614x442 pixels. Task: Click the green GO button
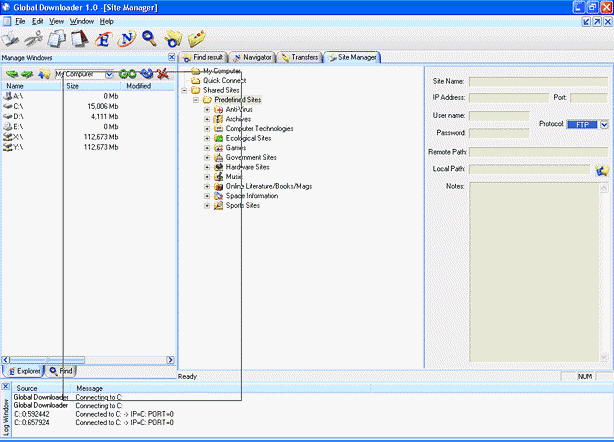(127, 74)
